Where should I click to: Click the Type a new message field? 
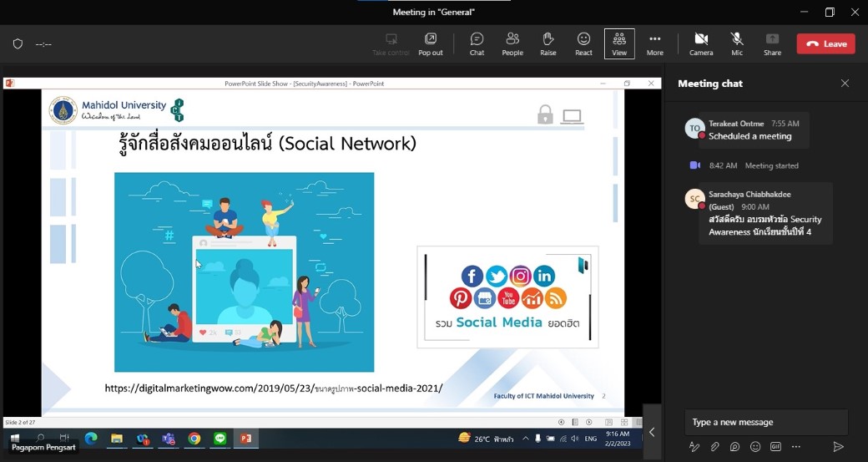coord(765,422)
